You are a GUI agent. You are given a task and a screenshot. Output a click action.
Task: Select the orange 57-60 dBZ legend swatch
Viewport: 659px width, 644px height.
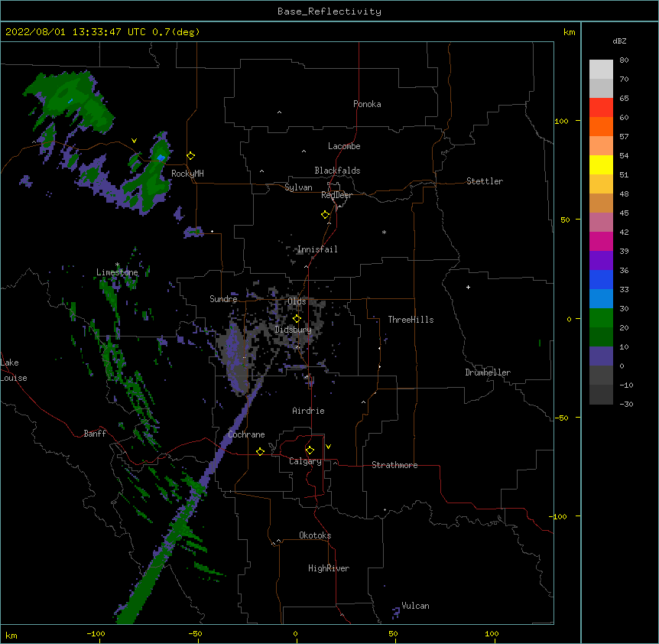tap(601, 126)
